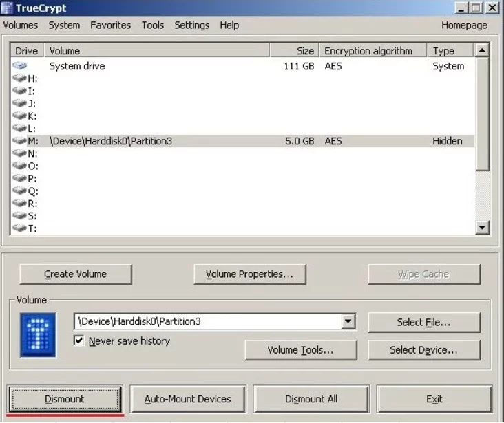Image resolution: width=504 pixels, height=423 pixels.
Task: Click the Select Device... button
Action: coord(423,349)
